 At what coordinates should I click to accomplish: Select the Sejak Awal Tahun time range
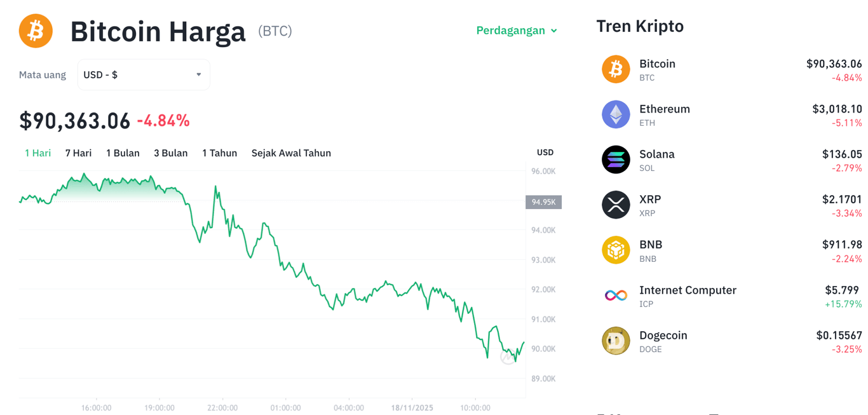point(291,153)
